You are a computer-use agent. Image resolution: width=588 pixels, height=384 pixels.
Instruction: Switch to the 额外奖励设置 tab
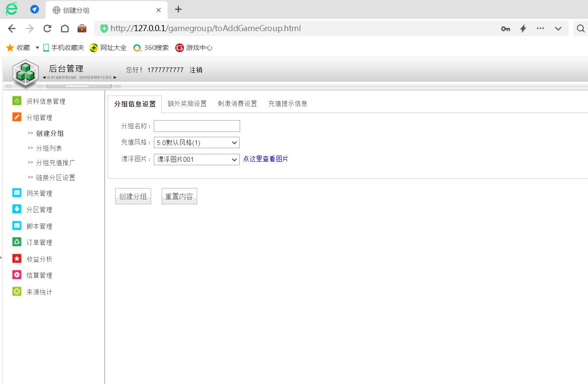[187, 104]
